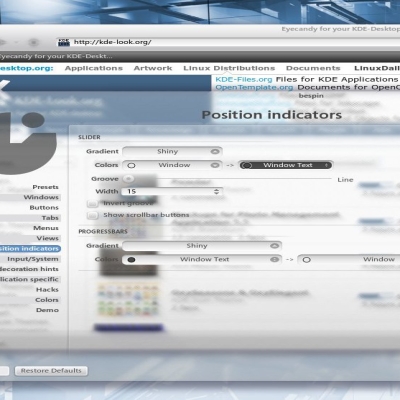Select the Presets category

point(45,187)
